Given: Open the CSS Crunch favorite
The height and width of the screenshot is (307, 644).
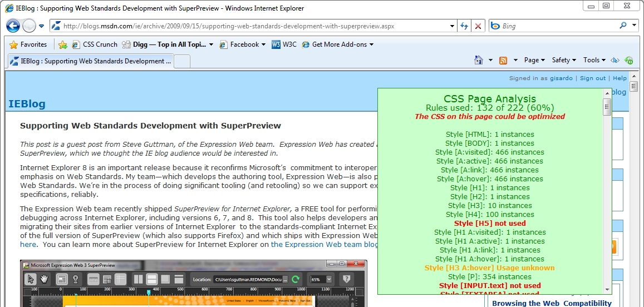Looking at the screenshot, I should [95, 44].
